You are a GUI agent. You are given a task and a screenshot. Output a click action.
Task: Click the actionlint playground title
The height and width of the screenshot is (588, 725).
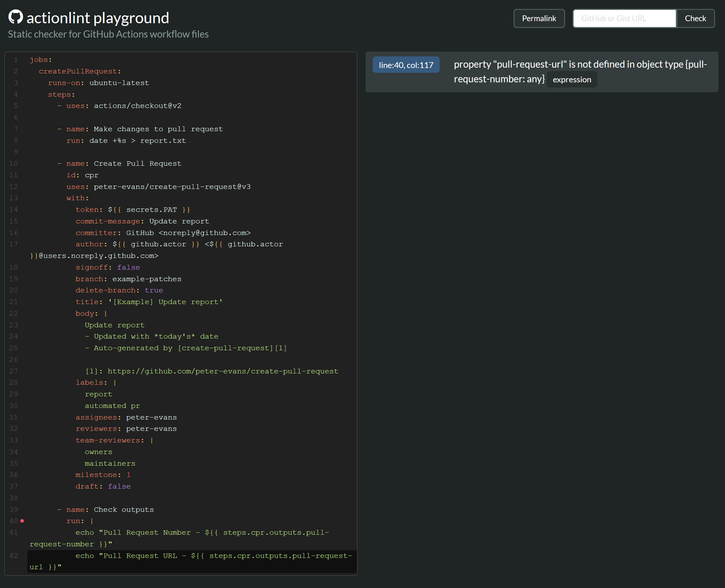(98, 17)
